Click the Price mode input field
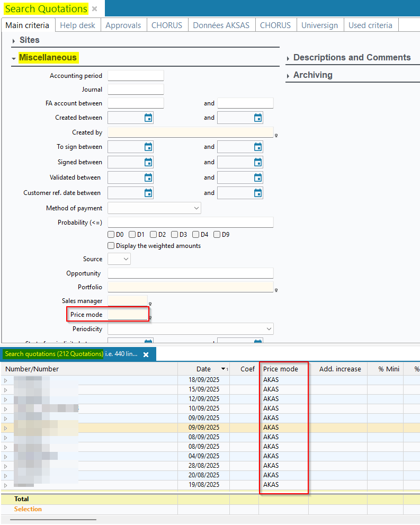420x525 pixels. 128,315
